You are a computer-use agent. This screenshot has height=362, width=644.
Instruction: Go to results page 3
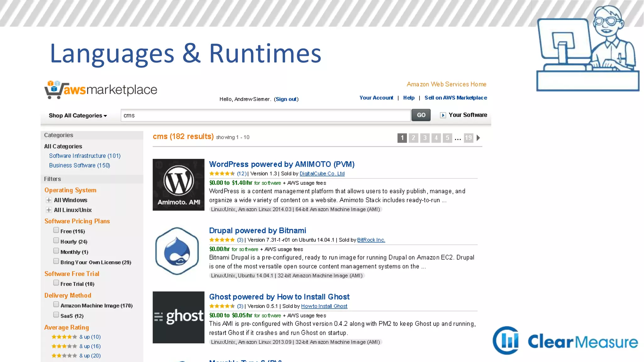coord(425,138)
